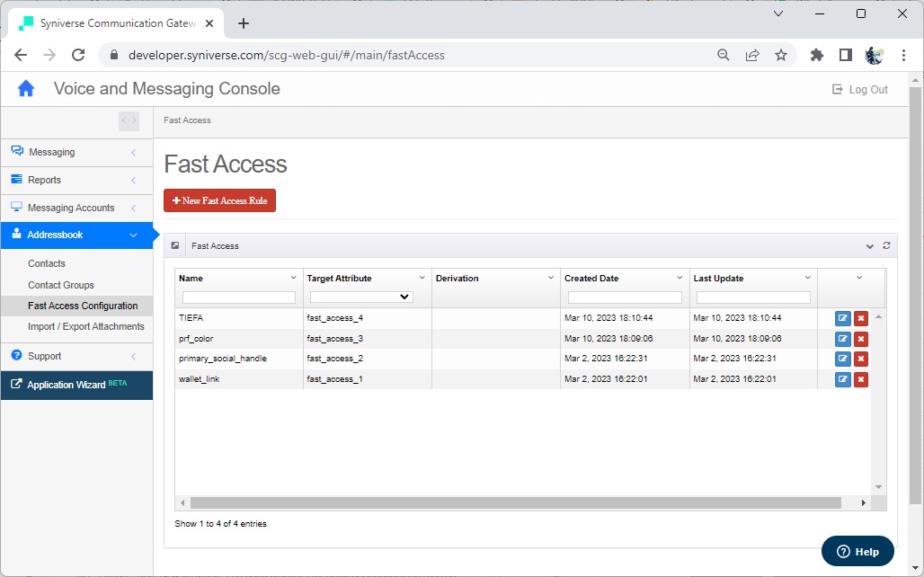This screenshot has height=577, width=924.
Task: Bookmark this page with the star
Action: coord(781,55)
